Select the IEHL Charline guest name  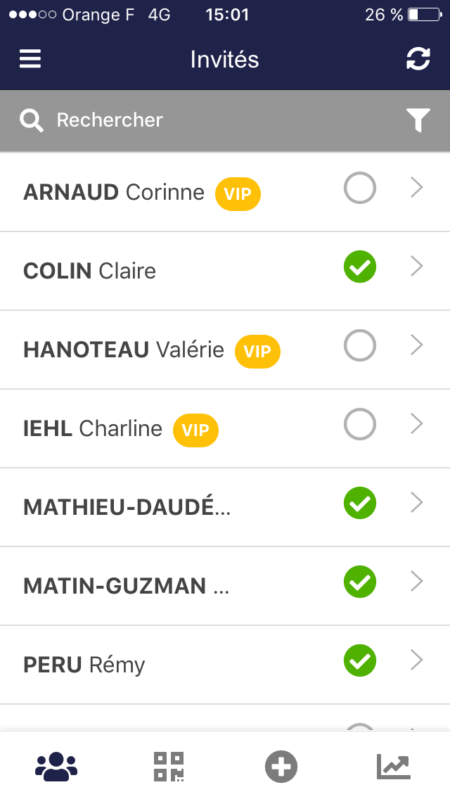pos(93,429)
